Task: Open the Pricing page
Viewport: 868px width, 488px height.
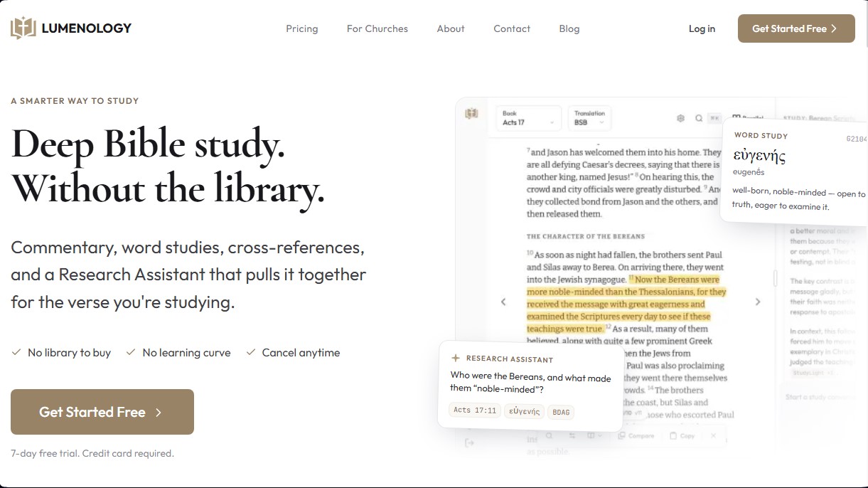Action: point(302,28)
